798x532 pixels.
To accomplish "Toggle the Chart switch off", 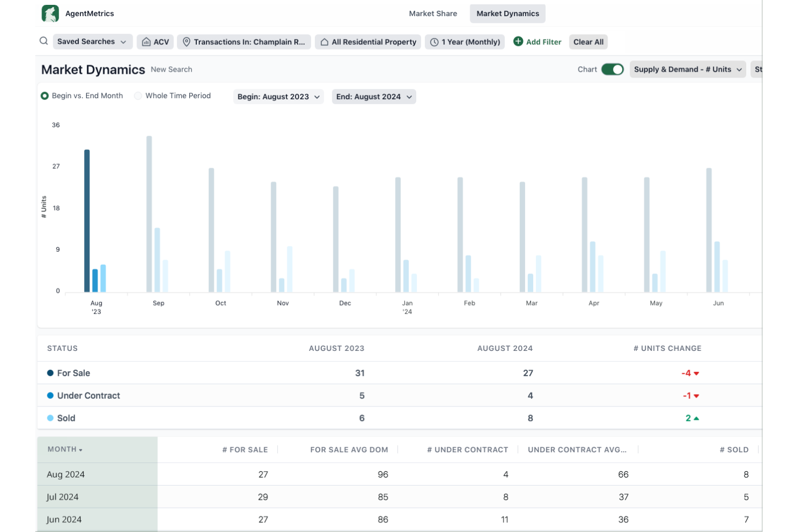I will tap(613, 70).
